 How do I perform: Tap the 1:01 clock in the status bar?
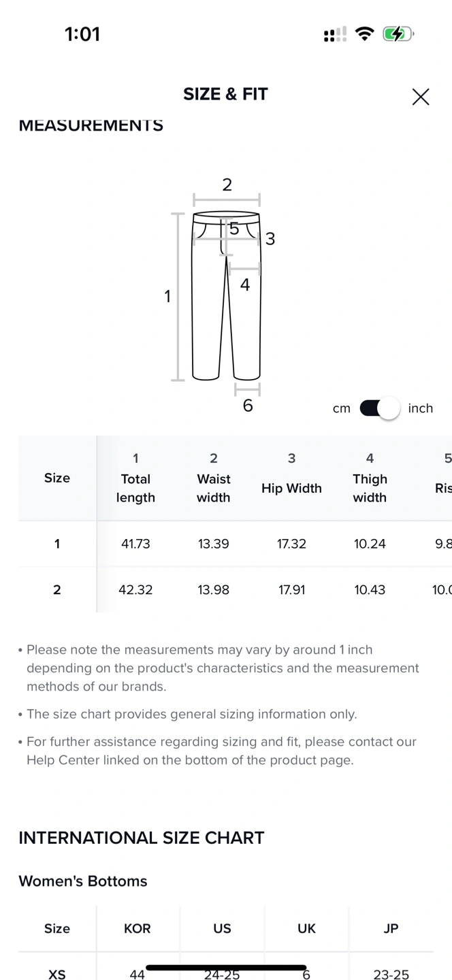82,34
